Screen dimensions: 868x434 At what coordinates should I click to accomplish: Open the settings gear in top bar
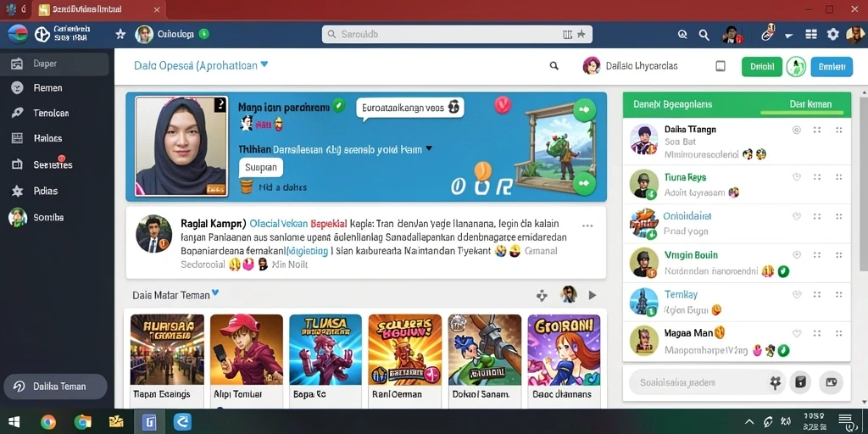click(832, 34)
